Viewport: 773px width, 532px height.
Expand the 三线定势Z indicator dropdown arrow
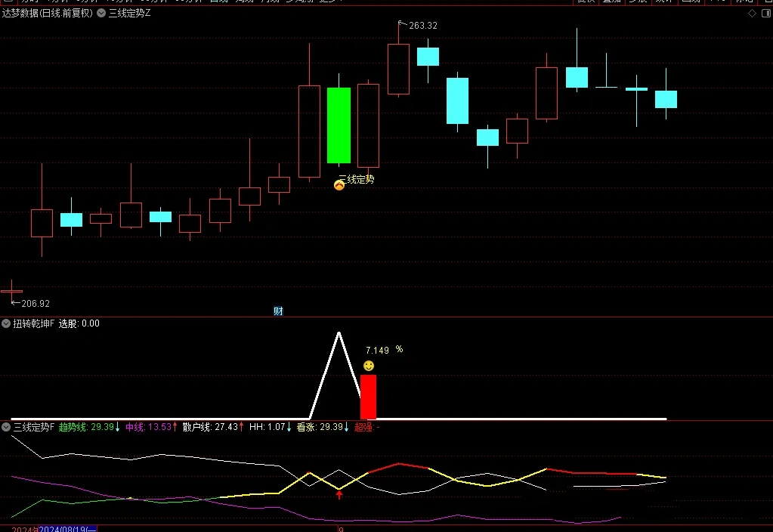pos(101,14)
